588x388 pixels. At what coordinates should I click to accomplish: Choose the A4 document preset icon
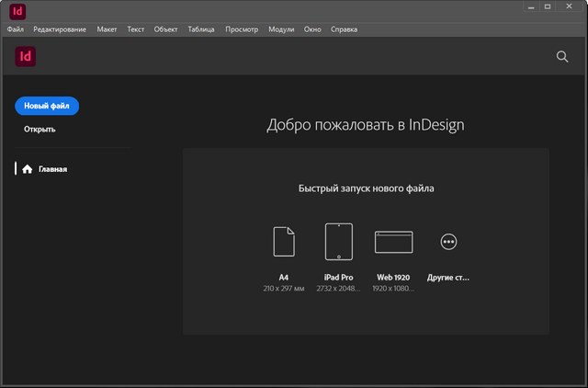284,242
